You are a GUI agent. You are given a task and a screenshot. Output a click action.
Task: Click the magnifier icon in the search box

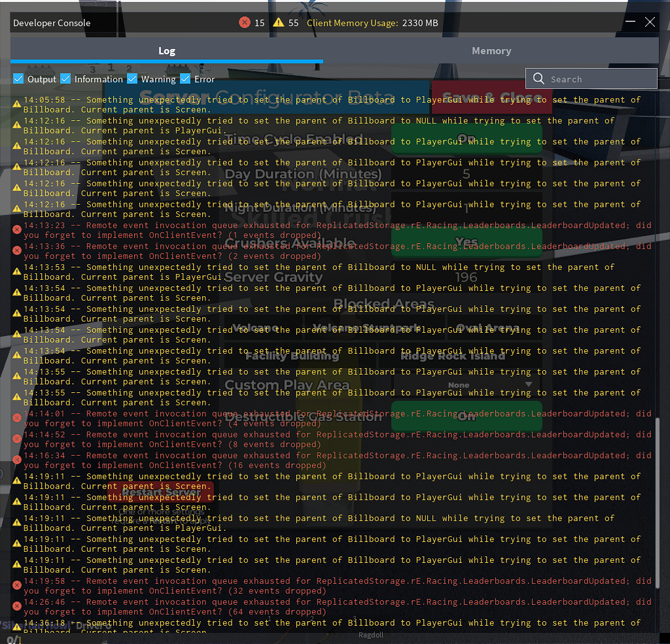(x=538, y=79)
